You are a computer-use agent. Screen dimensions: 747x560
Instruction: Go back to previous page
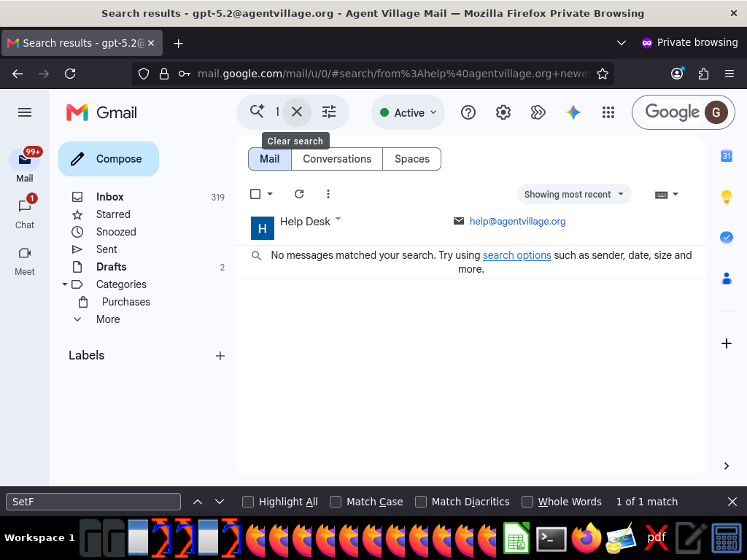coord(18,74)
